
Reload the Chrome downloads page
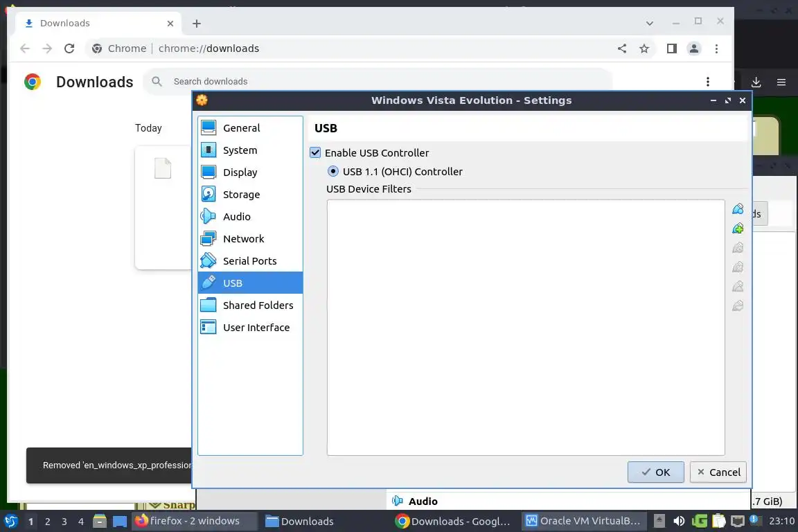69,48
